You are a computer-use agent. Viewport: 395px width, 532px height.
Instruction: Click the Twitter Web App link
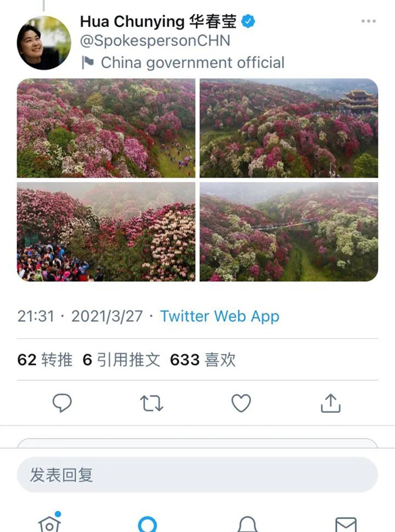point(220,316)
